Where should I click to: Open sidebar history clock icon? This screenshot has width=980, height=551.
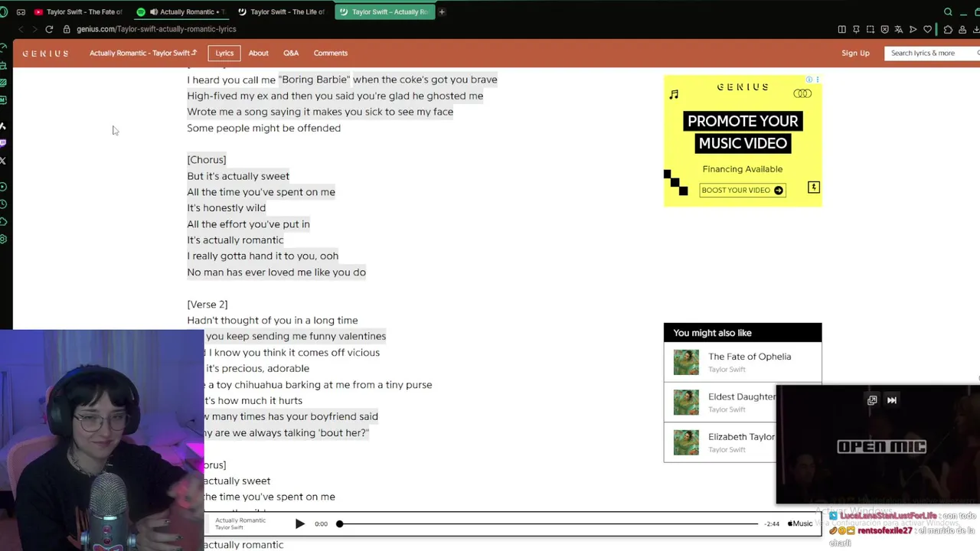click(4, 204)
